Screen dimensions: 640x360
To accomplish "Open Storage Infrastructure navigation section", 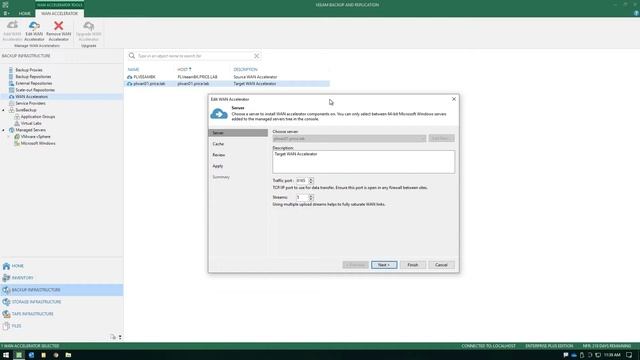I will point(61,302).
